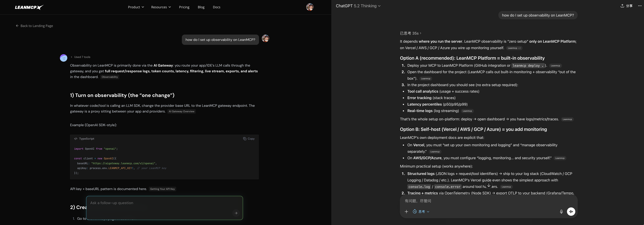The height and width of the screenshot is (225, 644).
Task: Copy the TypeScript code snippet
Action: (x=249, y=139)
